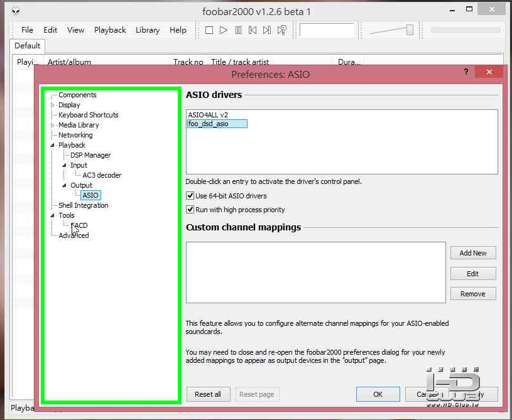Select Media Library in the preferences tree
Screen dimensions: 512x420
[79, 125]
